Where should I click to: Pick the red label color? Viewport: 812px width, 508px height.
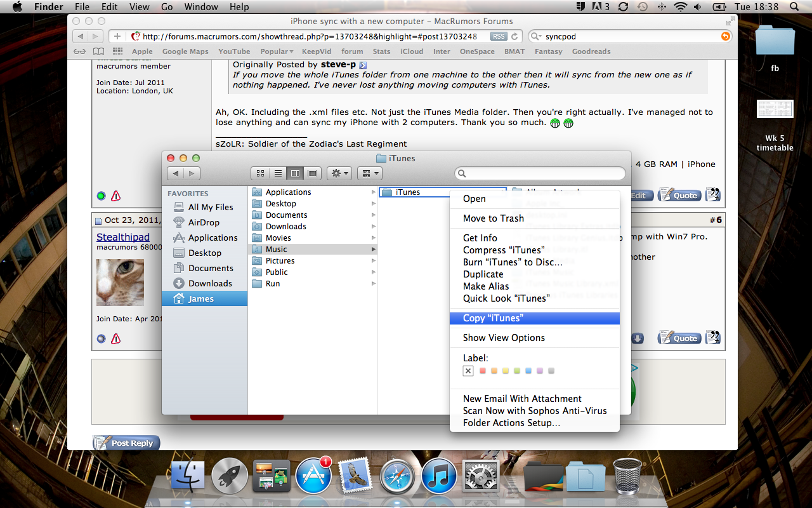(483, 371)
